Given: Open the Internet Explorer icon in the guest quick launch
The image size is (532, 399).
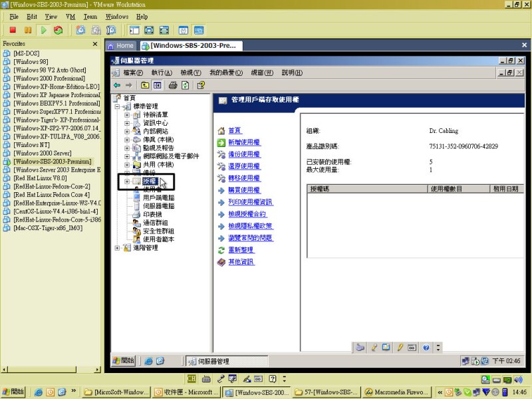Looking at the screenshot, I should pyautogui.click(x=148, y=361).
